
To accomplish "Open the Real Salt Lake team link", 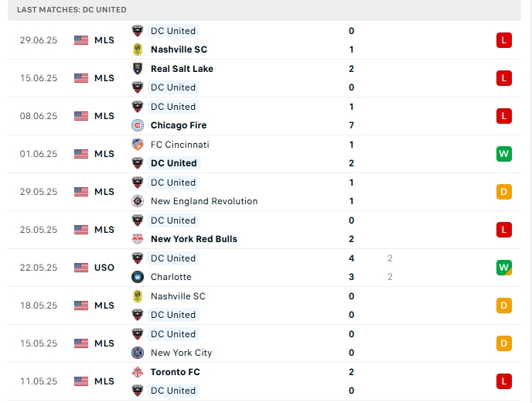I will 182,69.
